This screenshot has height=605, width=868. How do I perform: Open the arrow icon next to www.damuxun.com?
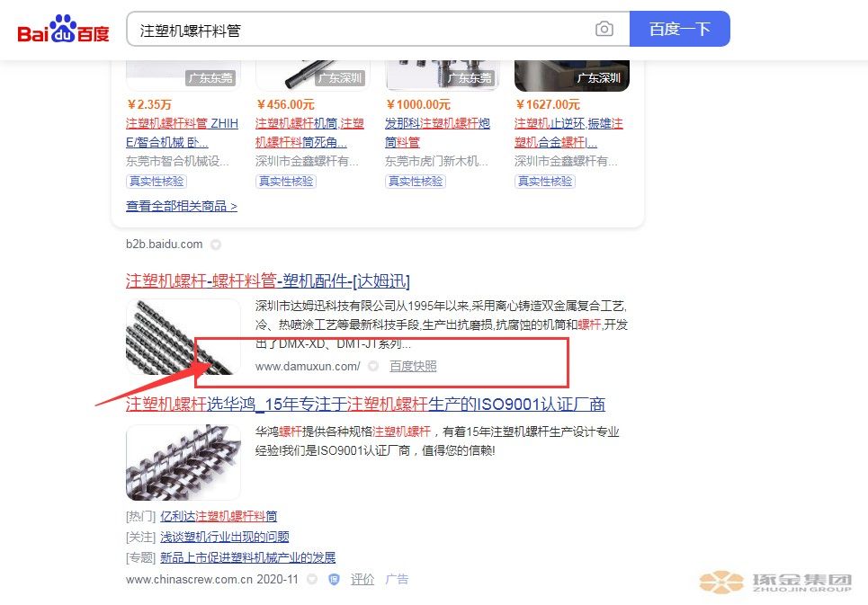(373, 366)
